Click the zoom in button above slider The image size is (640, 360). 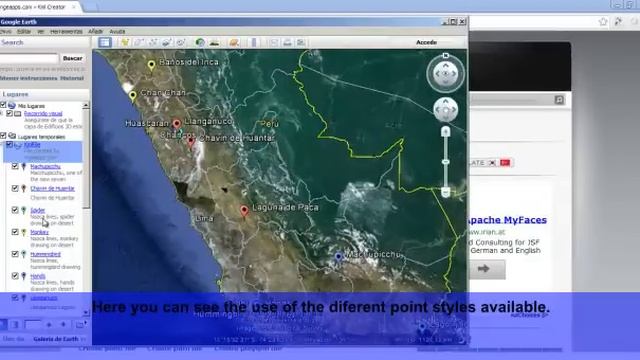pos(445,131)
